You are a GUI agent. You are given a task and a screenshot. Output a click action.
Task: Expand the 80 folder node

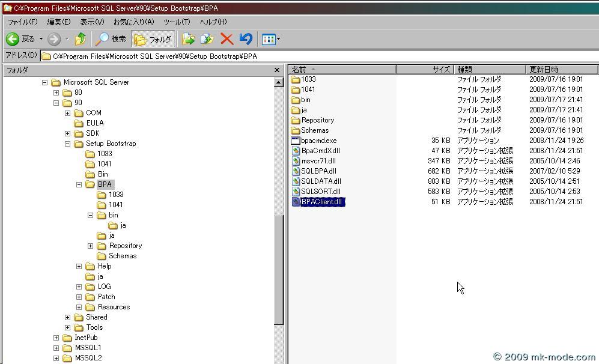click(x=56, y=93)
